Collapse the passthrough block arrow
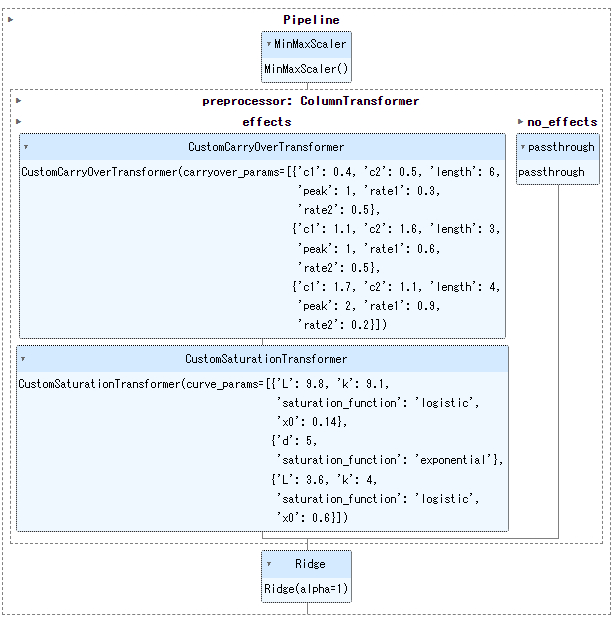Viewport: 615px width, 625px height. [523, 147]
